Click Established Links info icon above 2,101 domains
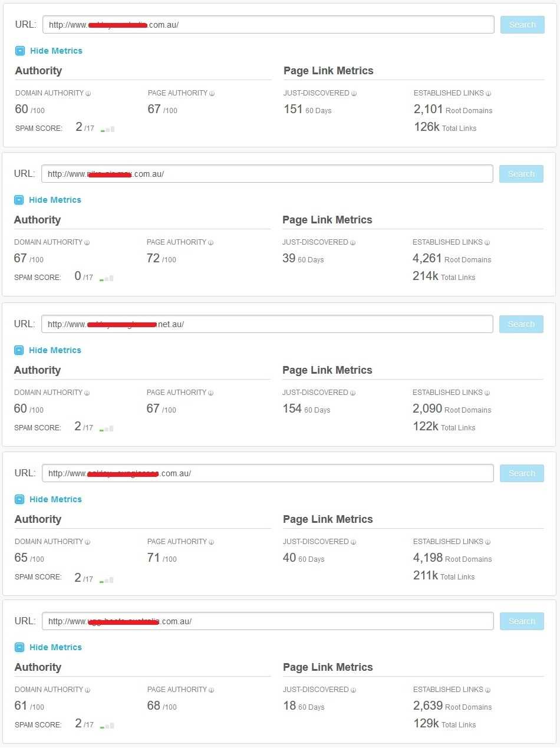 [x=489, y=93]
